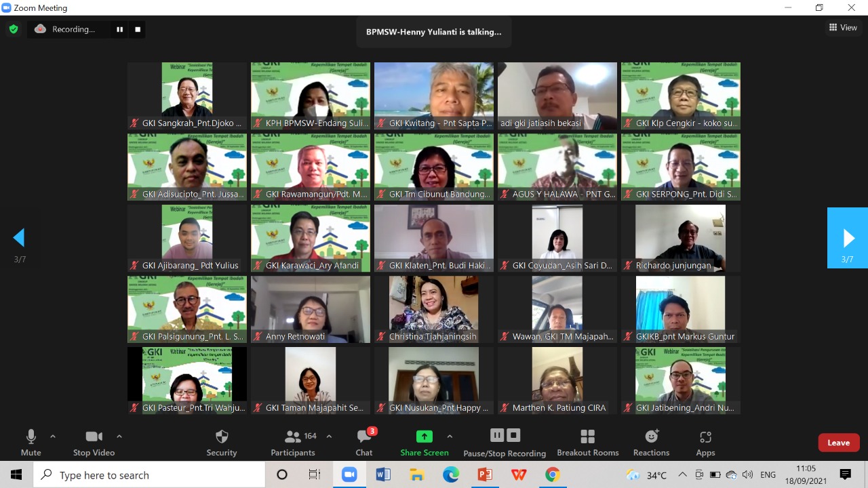Expand video options arrow beside Stop Video
Image resolution: width=868 pixels, height=488 pixels.
tap(119, 436)
